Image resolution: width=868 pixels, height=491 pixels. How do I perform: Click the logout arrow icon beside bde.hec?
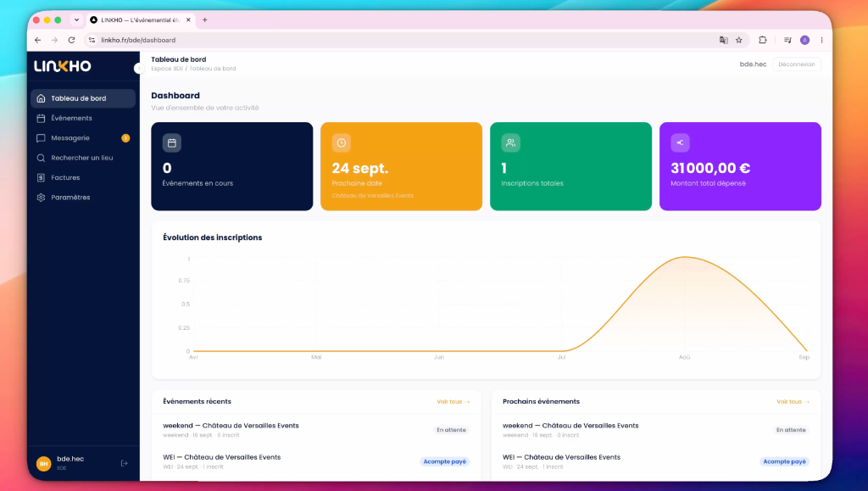tap(124, 463)
